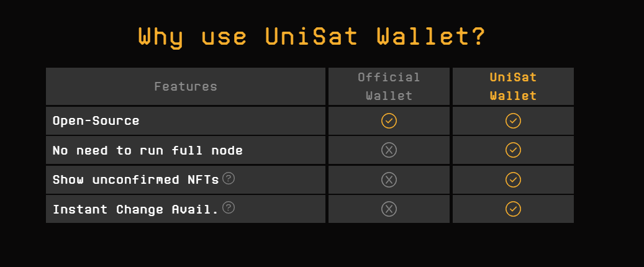Viewport: 644px width, 267px height.
Task: Click Official Wallet's unconfirmed NFTs X icon
Action: (x=389, y=180)
